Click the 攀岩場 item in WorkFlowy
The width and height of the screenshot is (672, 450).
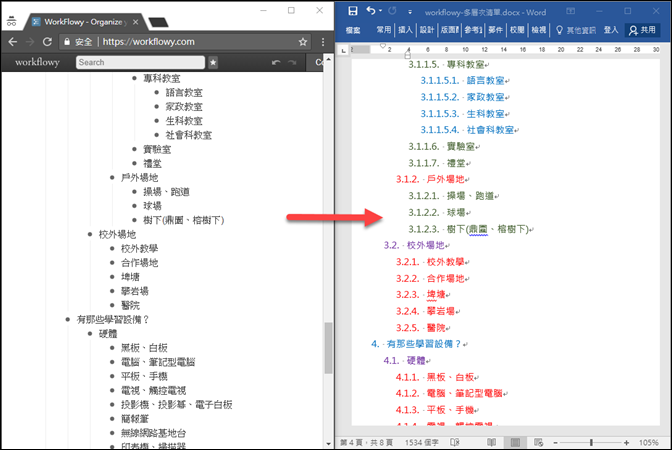click(135, 291)
